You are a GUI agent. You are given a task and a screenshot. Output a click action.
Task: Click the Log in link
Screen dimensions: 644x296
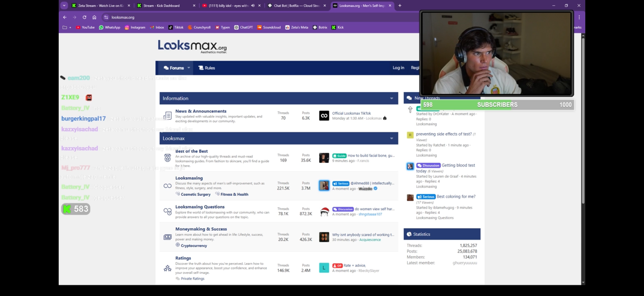point(398,68)
